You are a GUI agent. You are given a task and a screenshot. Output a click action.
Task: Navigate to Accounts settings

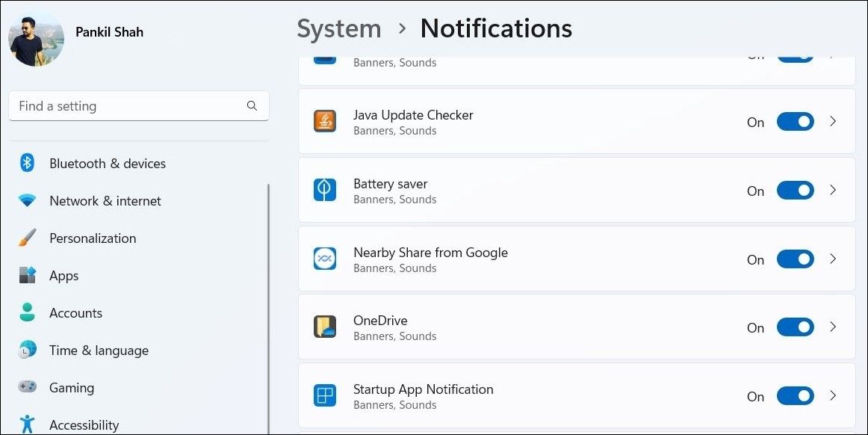point(75,312)
